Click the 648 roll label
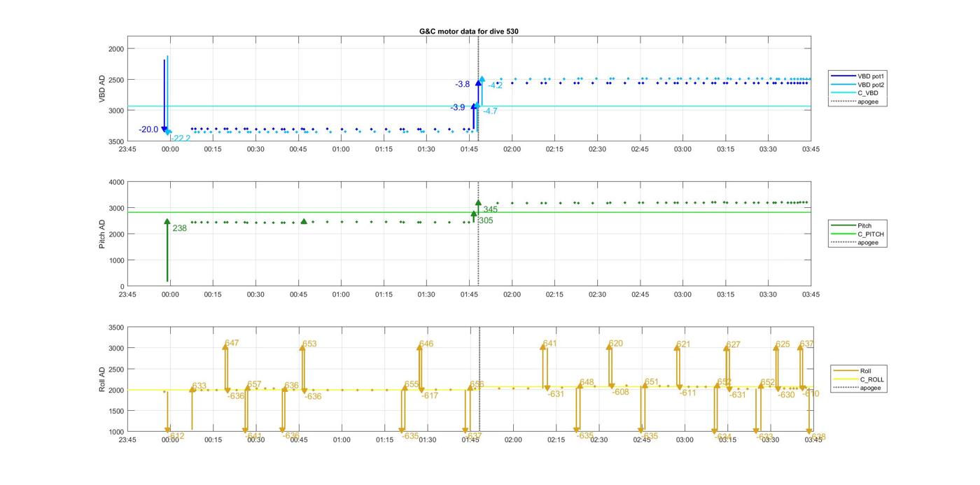 (587, 382)
